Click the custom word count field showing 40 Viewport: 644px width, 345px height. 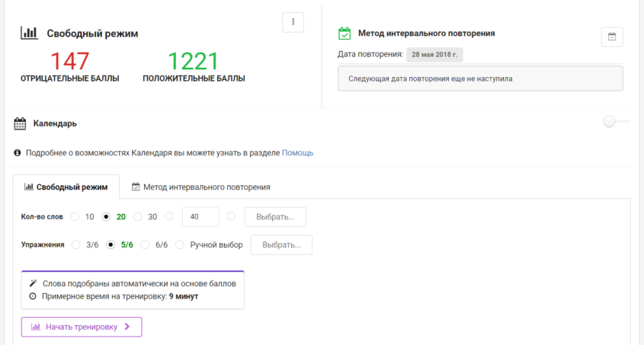click(x=200, y=216)
